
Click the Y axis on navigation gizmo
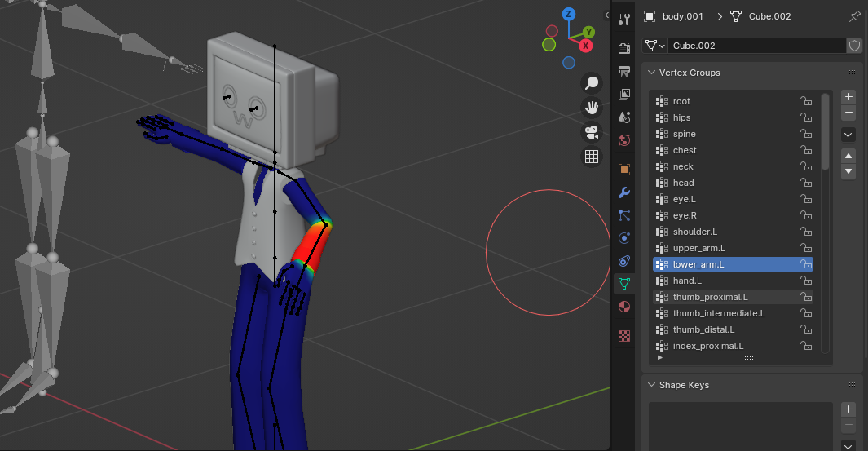tap(588, 32)
